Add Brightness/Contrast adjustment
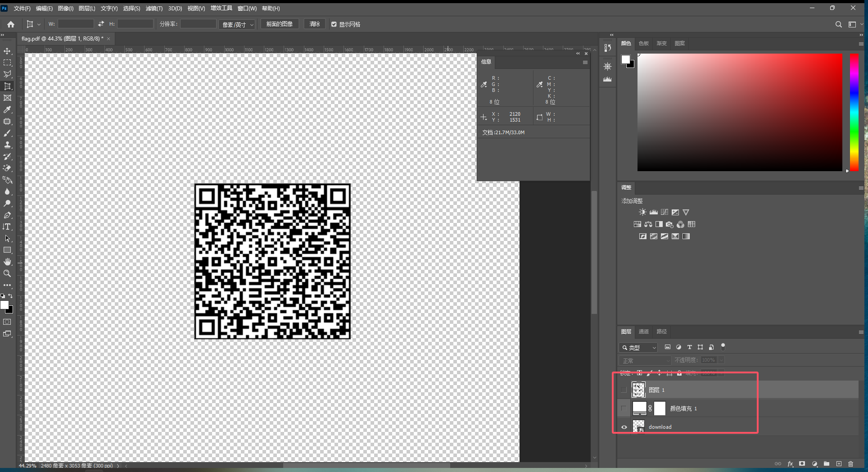 pyautogui.click(x=642, y=212)
